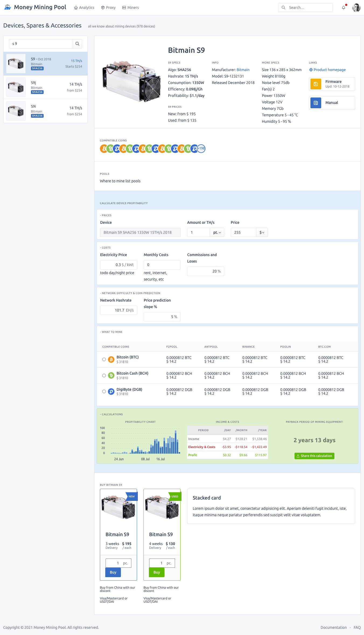Click the DigiByte blue coin icon in table
The image size is (364, 635).
click(111, 391)
